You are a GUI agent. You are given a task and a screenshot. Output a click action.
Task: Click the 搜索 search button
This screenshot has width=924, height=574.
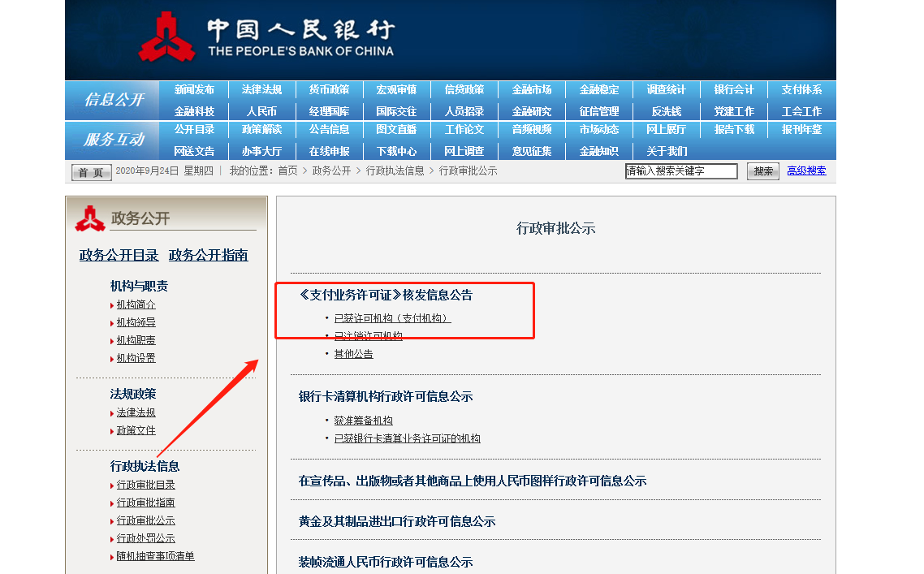click(x=762, y=171)
